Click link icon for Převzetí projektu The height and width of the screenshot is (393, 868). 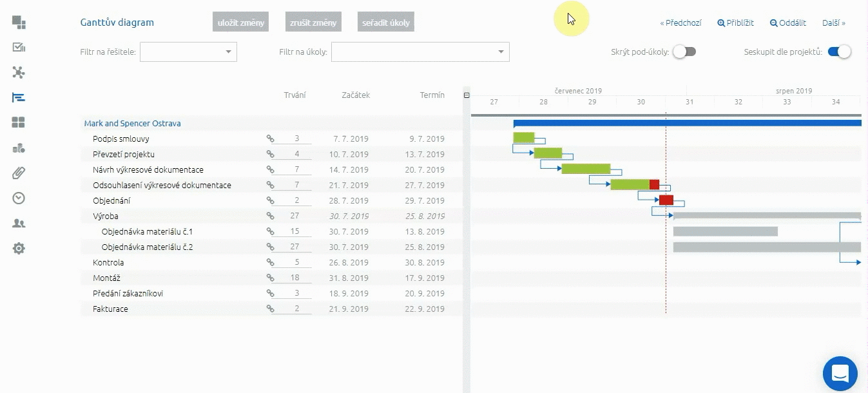(271, 154)
